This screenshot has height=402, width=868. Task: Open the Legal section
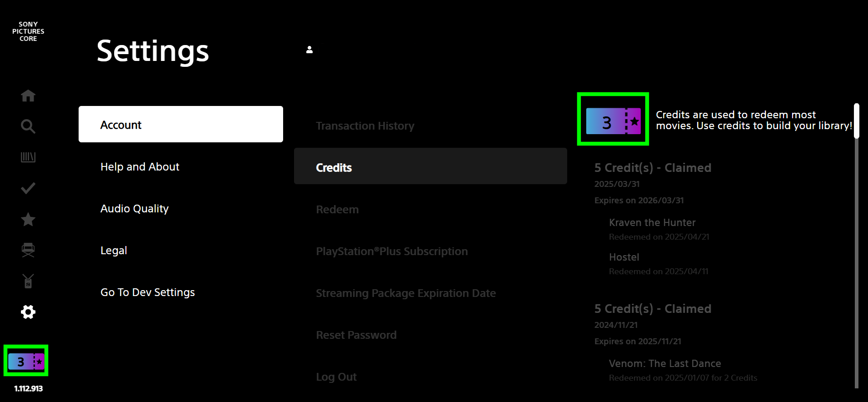tap(114, 251)
